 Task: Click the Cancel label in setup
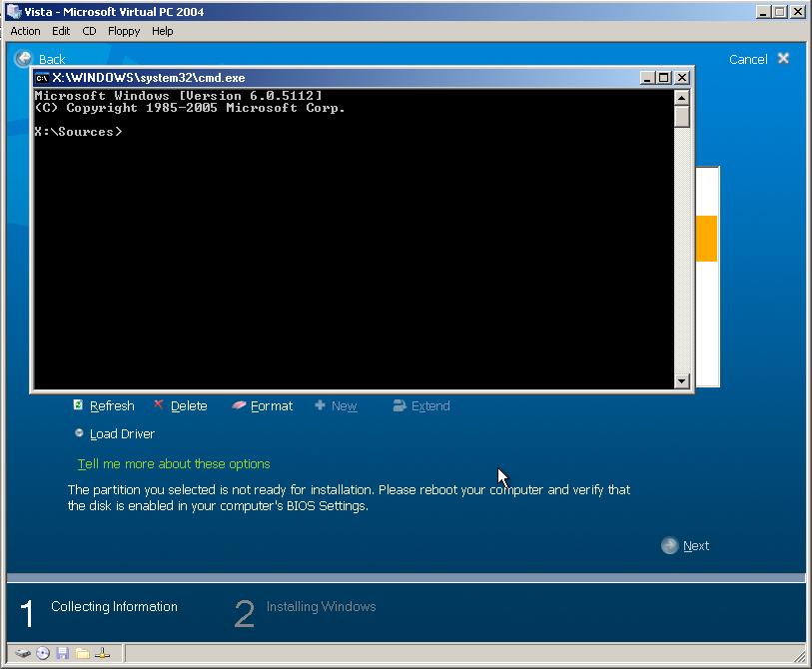click(748, 59)
